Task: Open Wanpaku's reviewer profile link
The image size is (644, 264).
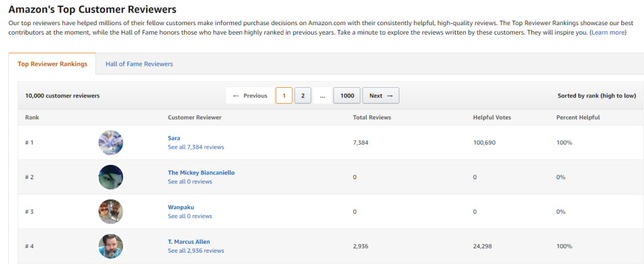Action: 181,207
